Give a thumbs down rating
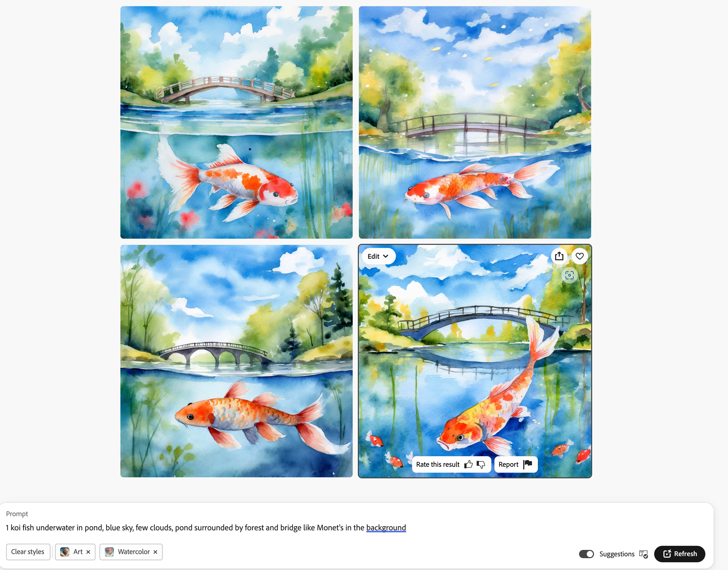 tap(481, 464)
